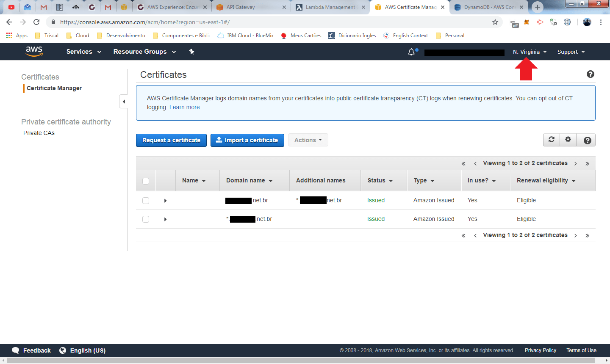Open the Terms of Use link
610x364 pixels.
pos(581,350)
